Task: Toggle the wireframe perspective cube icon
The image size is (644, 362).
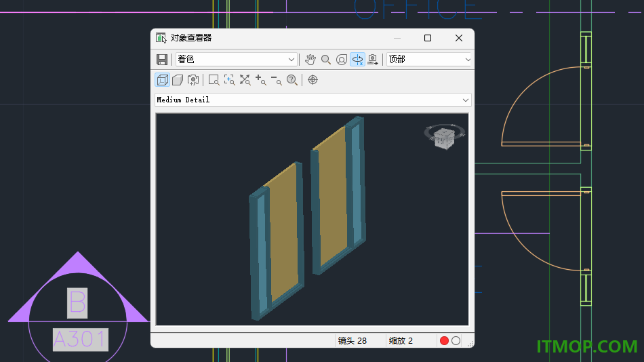Action: [x=162, y=80]
